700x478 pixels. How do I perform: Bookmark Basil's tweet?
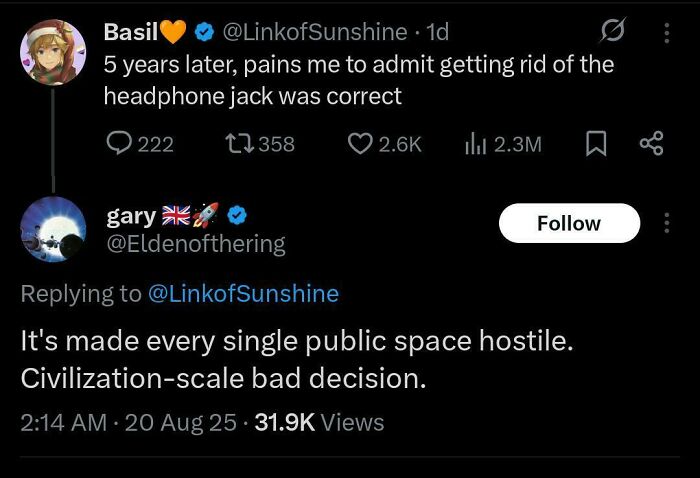(595, 144)
